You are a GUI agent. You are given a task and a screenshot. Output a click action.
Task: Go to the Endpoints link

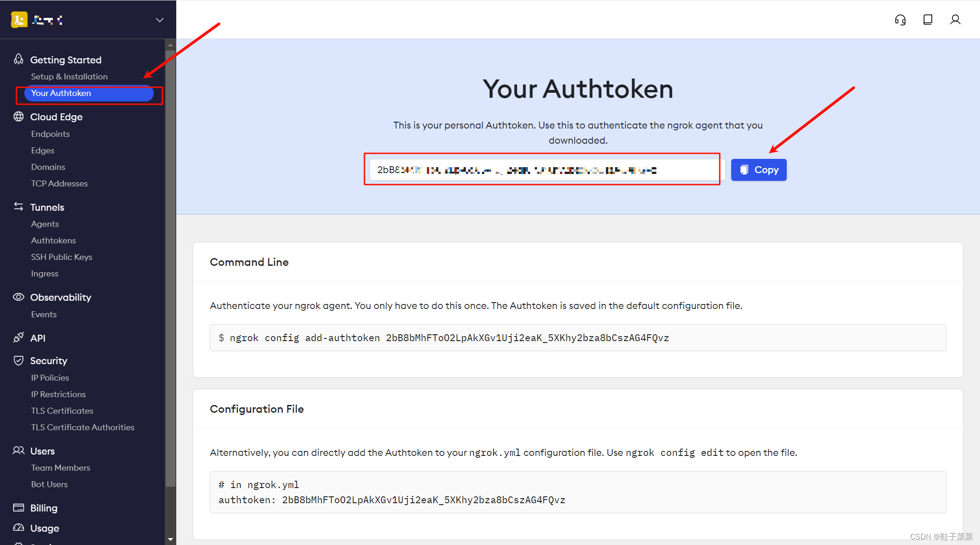(x=50, y=134)
